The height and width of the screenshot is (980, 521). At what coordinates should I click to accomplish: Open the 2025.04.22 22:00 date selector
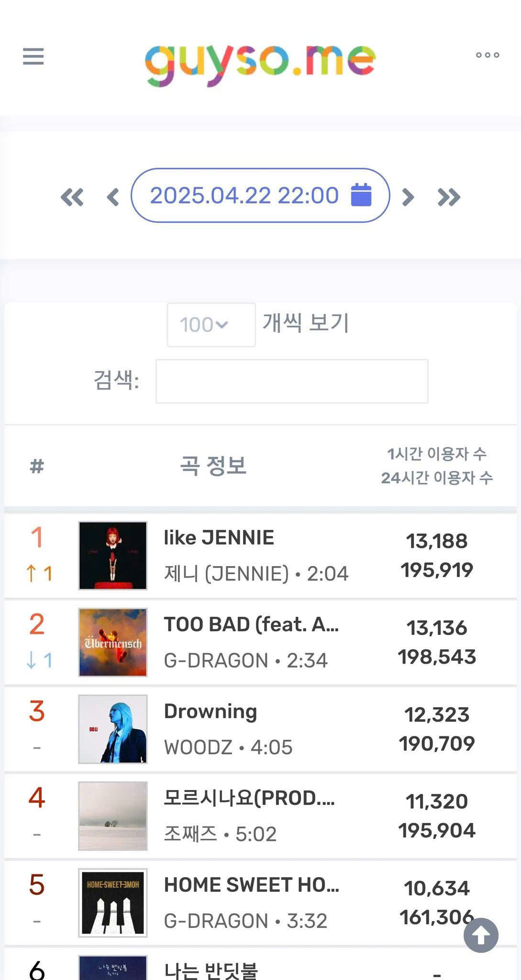pos(244,195)
